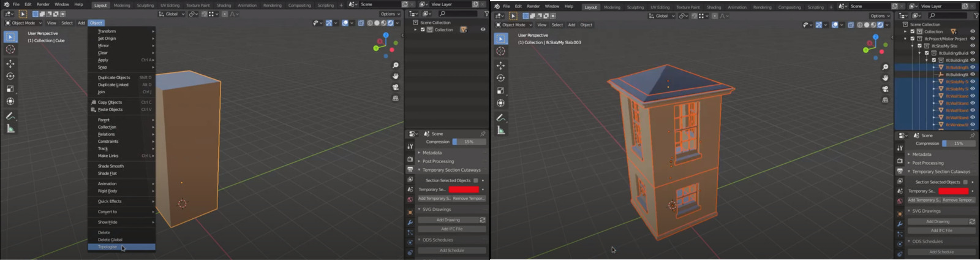Open Object Mode dropdown in right window
This screenshot has width=980, height=260.
click(514, 25)
